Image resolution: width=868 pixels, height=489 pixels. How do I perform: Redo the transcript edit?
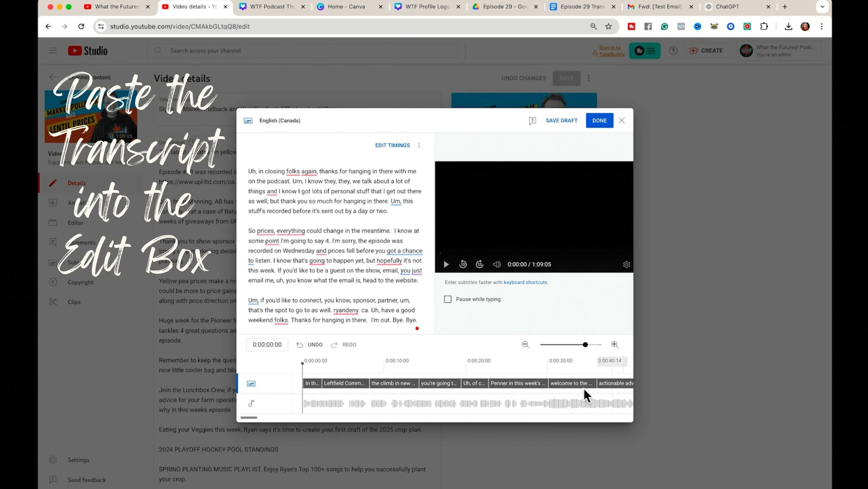coord(343,345)
